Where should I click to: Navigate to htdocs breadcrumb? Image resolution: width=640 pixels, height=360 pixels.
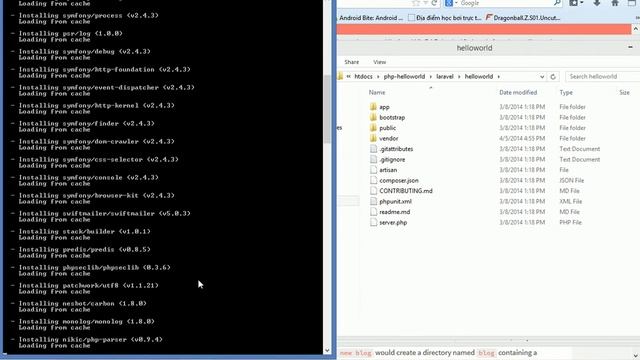pyautogui.click(x=363, y=77)
